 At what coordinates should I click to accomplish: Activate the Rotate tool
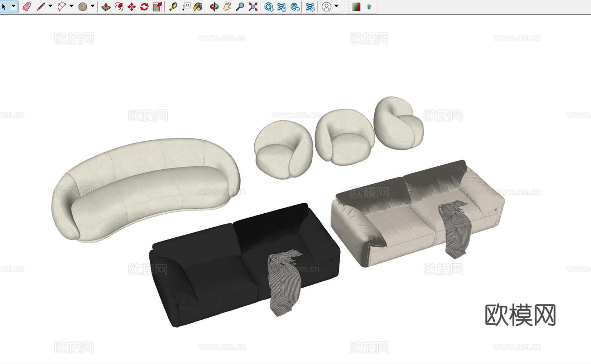144,6
